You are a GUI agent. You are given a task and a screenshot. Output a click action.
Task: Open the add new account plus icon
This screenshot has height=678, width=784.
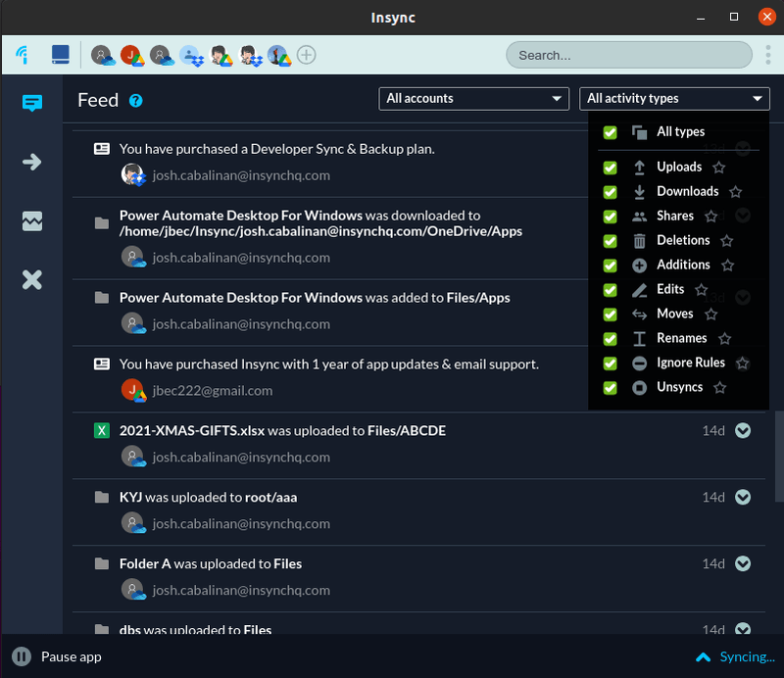(307, 55)
